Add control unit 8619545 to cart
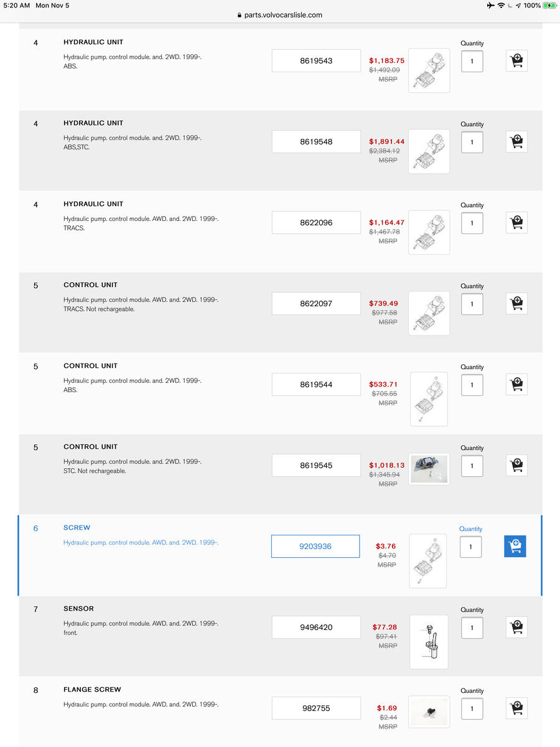This screenshot has width=560, height=747. tap(516, 466)
